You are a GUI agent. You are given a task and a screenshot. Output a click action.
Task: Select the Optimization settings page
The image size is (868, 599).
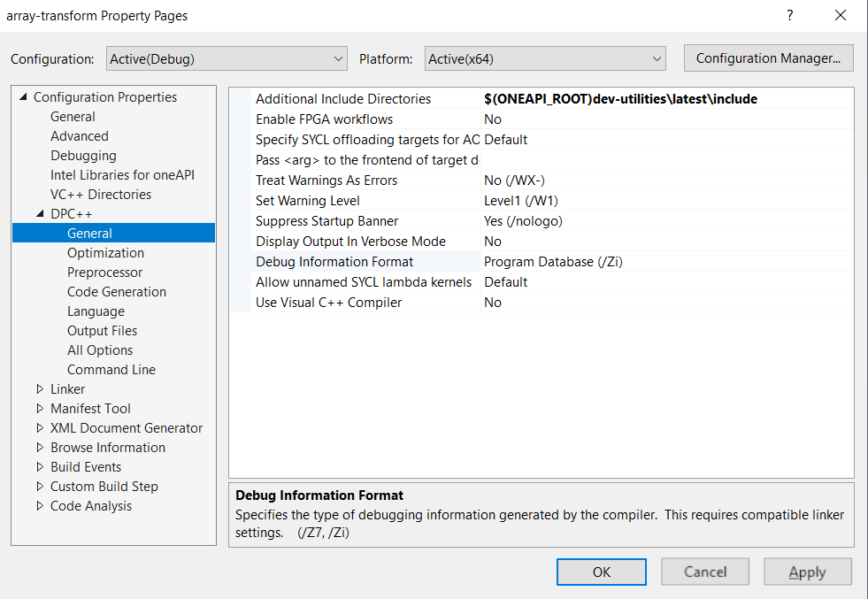(x=105, y=252)
